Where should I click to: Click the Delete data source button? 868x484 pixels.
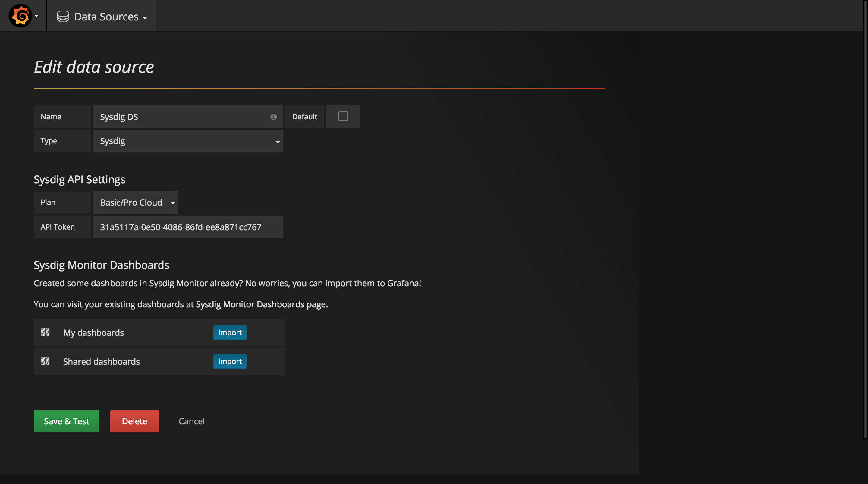tap(134, 421)
